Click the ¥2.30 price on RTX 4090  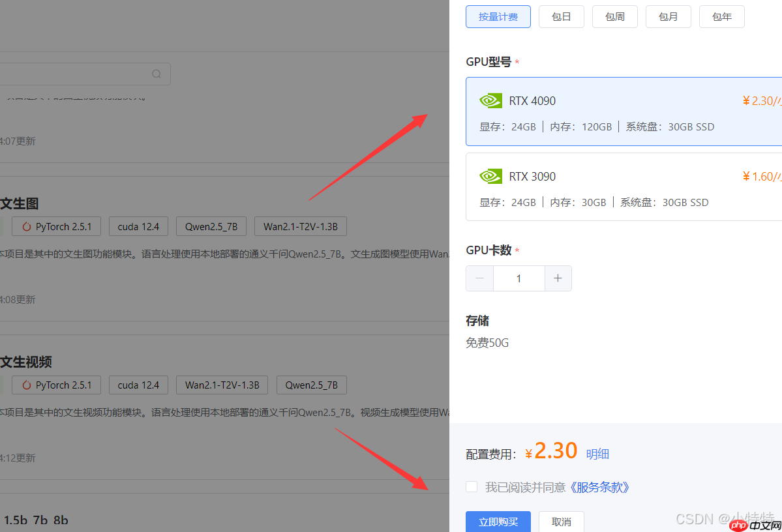point(762,100)
